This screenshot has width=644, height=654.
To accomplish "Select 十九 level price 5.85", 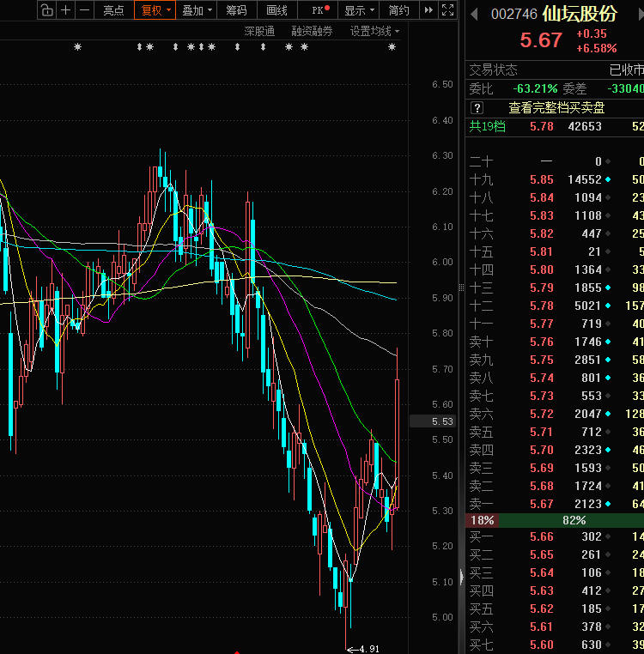I will (x=542, y=179).
